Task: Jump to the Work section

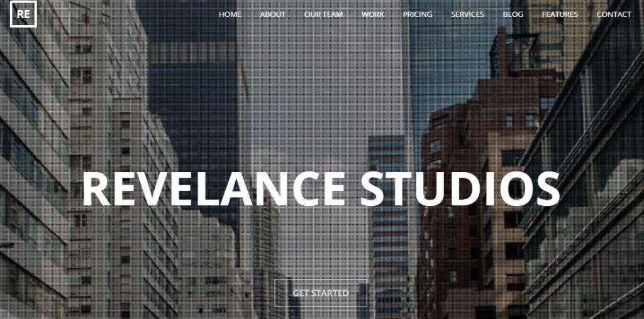Action: coord(373,14)
